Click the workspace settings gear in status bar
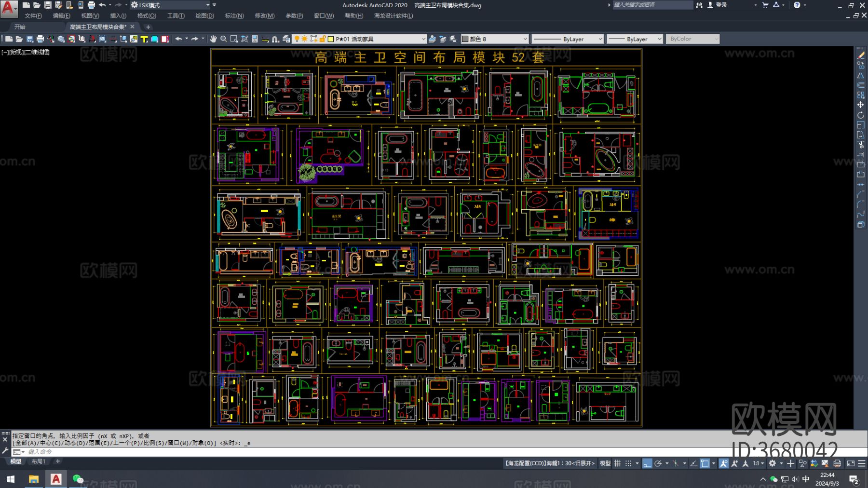 pos(773,463)
